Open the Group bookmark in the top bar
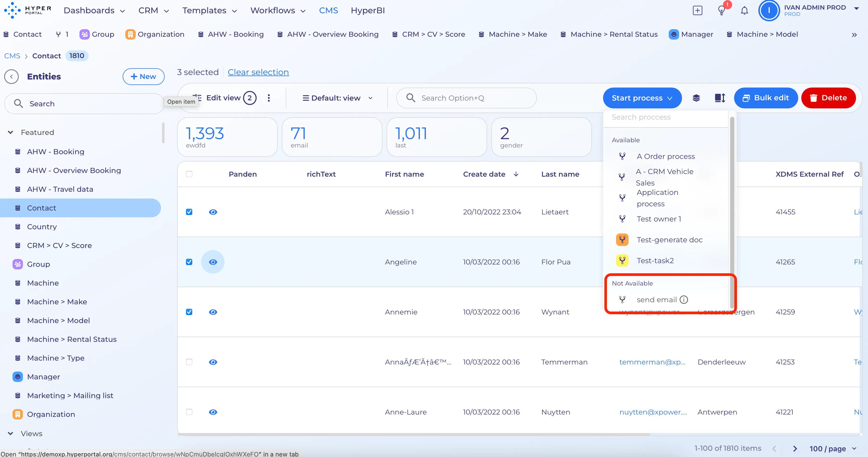868x457 pixels. pyautogui.click(x=97, y=34)
